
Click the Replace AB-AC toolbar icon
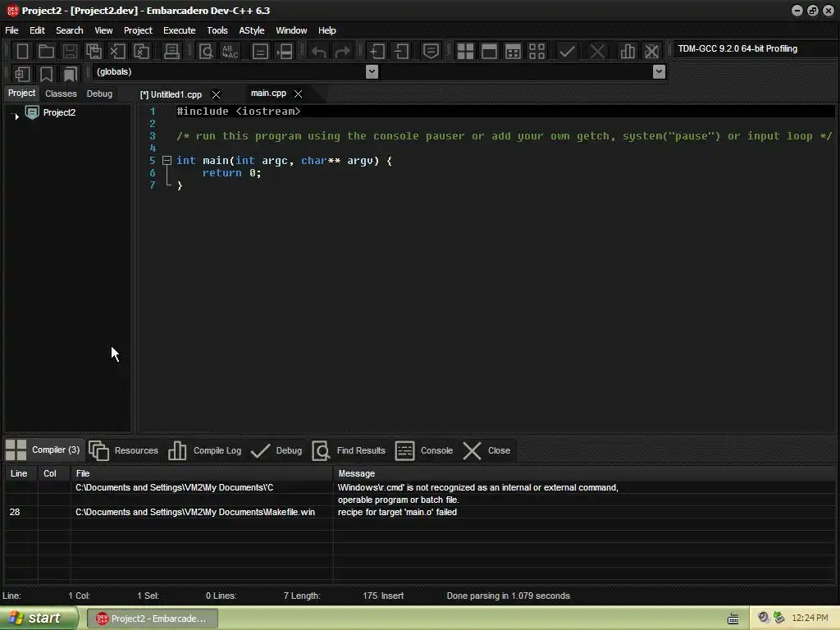230,52
